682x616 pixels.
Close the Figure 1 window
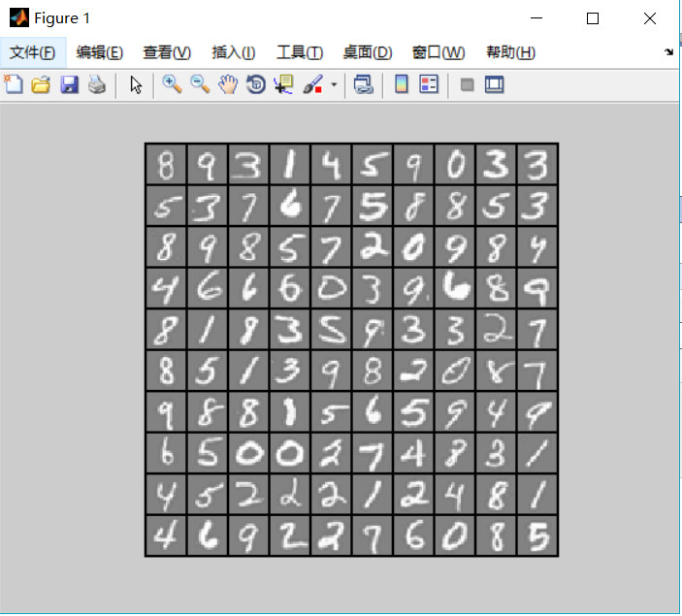[x=650, y=18]
